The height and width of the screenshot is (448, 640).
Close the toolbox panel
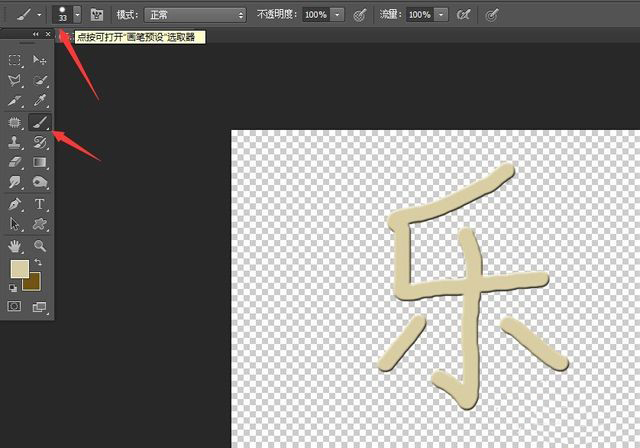point(48,34)
